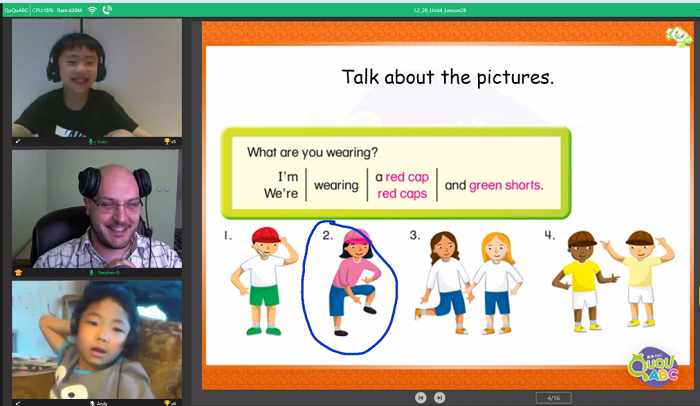Click the lesson title in the top bar
700x406 pixels.
(440, 10)
